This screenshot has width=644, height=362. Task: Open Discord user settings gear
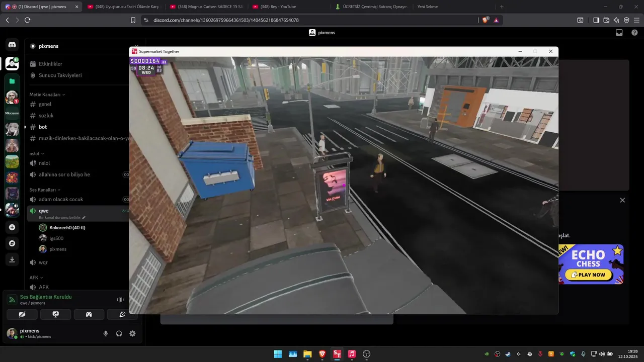click(x=132, y=333)
